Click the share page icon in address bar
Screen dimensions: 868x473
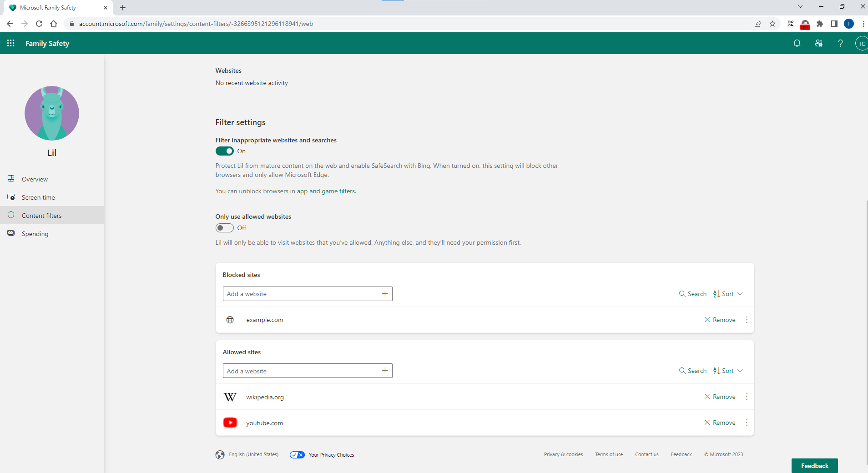tap(758, 24)
